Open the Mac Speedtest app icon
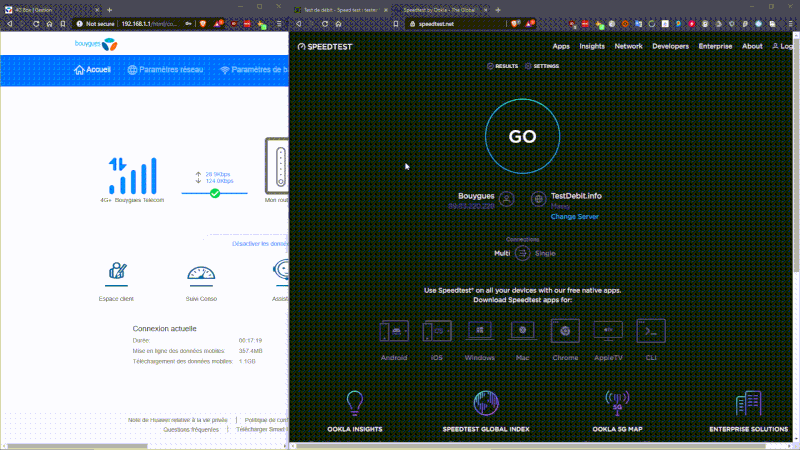This screenshot has height=450, width=800. tap(522, 331)
